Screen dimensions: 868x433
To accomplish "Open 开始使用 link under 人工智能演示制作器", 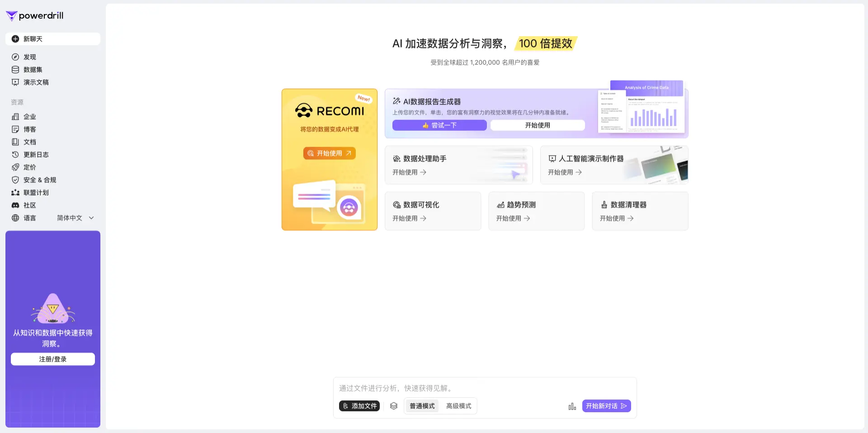I will click(565, 172).
